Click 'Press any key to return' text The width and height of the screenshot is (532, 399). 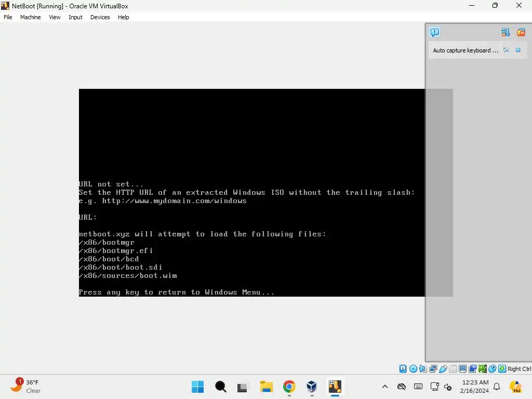[132, 292]
